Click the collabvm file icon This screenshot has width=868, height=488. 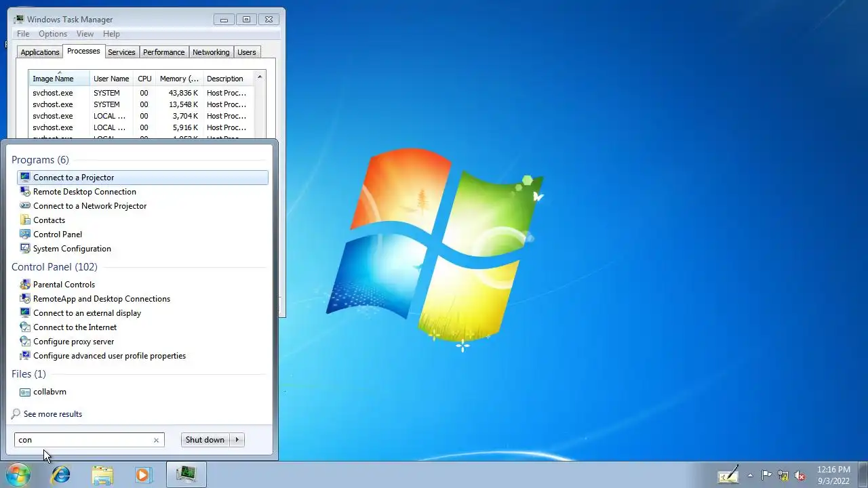click(25, 391)
